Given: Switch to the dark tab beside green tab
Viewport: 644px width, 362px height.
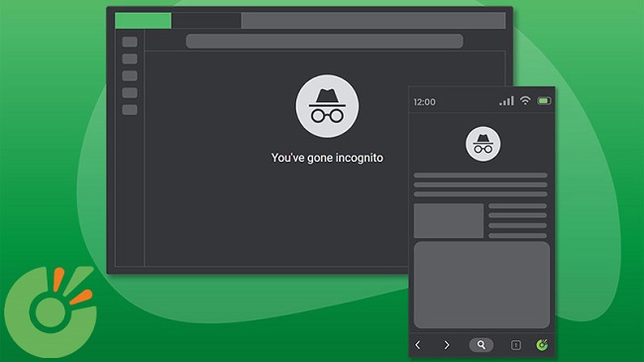Looking at the screenshot, I should click(206, 21).
